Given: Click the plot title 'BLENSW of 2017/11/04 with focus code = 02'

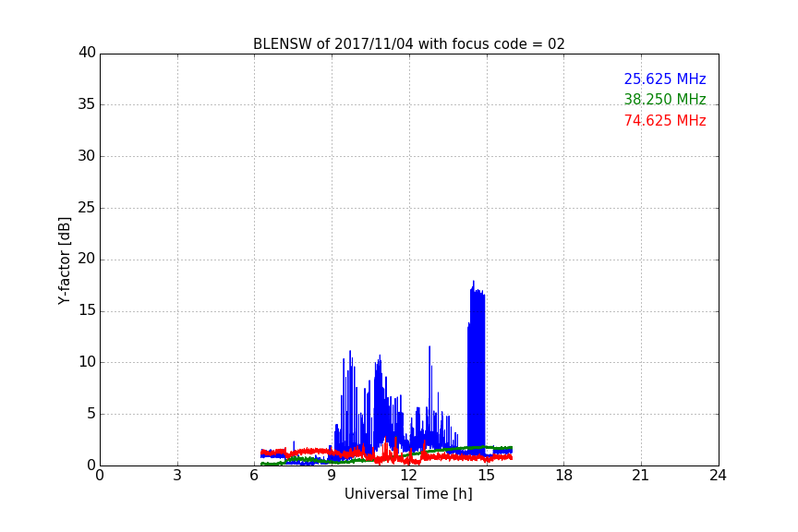Looking at the screenshot, I should pyautogui.click(x=408, y=44).
